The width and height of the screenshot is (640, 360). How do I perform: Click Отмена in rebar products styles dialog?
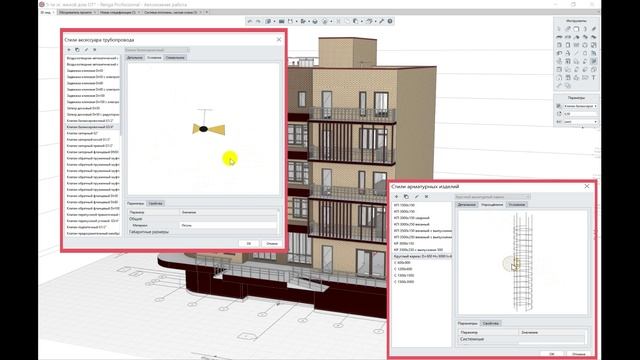(x=579, y=354)
